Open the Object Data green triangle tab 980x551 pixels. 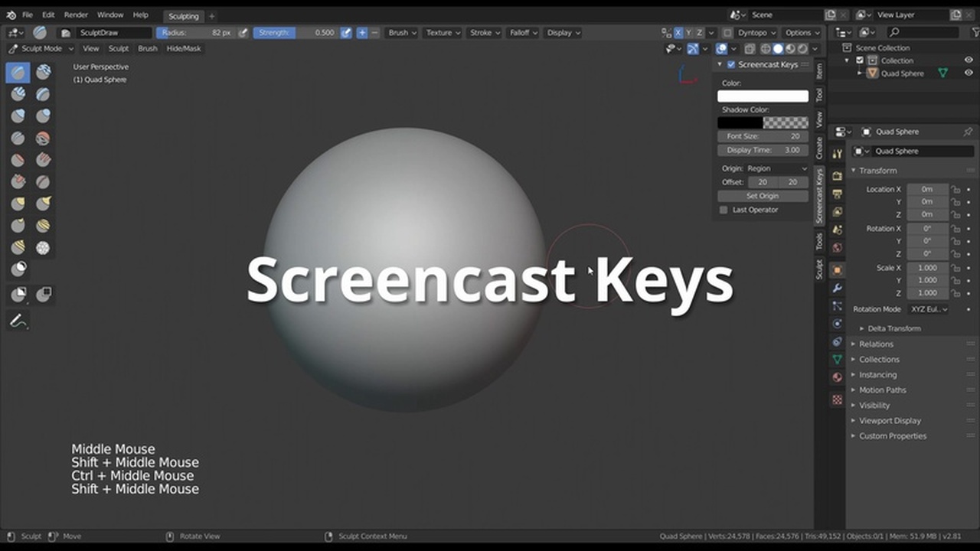click(837, 359)
